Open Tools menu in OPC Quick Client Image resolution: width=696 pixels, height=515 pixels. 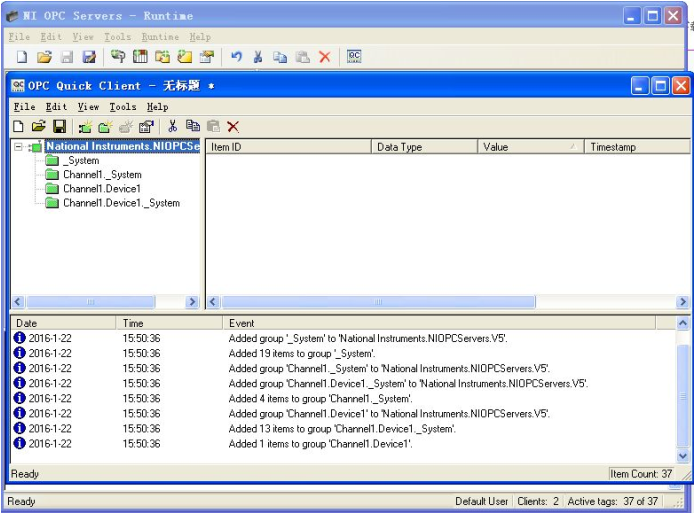coord(123,107)
